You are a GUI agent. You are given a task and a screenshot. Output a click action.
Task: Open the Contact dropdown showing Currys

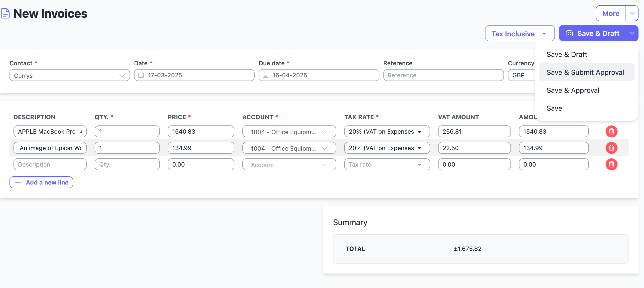pos(69,75)
